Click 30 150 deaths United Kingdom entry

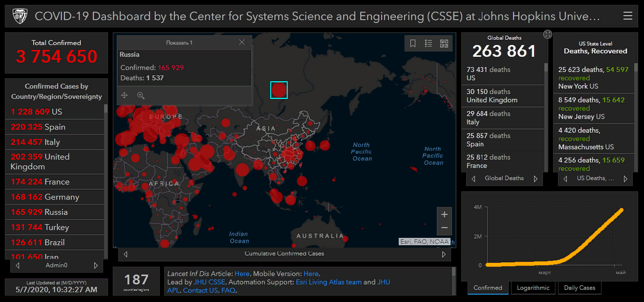coord(503,96)
